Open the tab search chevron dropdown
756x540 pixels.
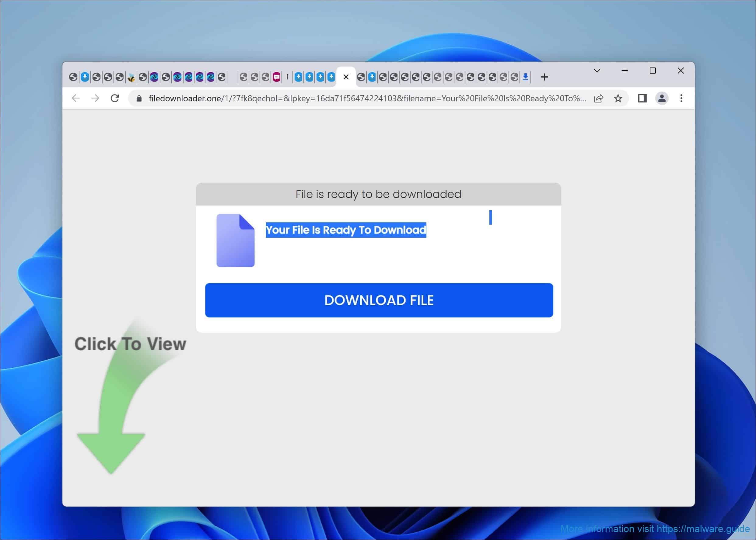[597, 71]
